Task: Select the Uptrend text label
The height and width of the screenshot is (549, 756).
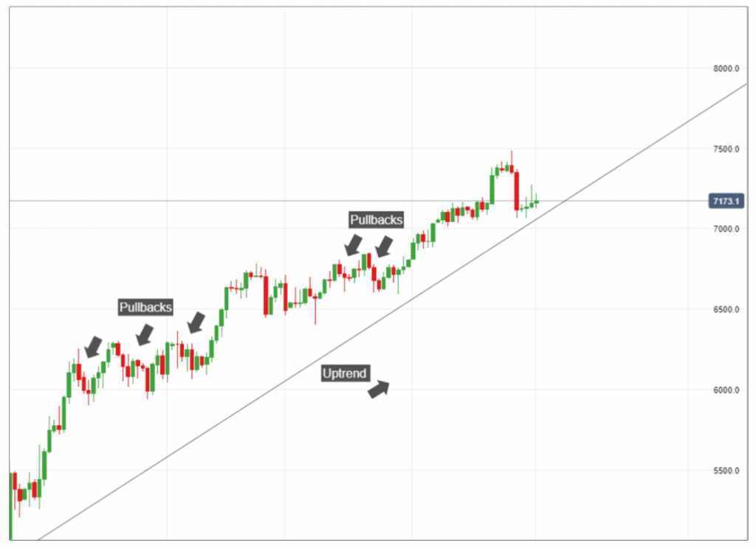Action: [345, 373]
